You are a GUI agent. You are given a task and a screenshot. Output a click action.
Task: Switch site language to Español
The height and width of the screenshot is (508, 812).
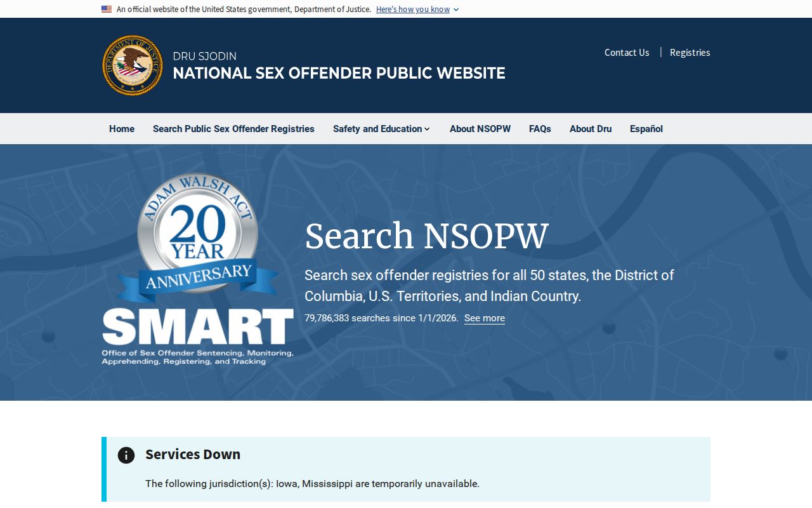pyautogui.click(x=646, y=129)
